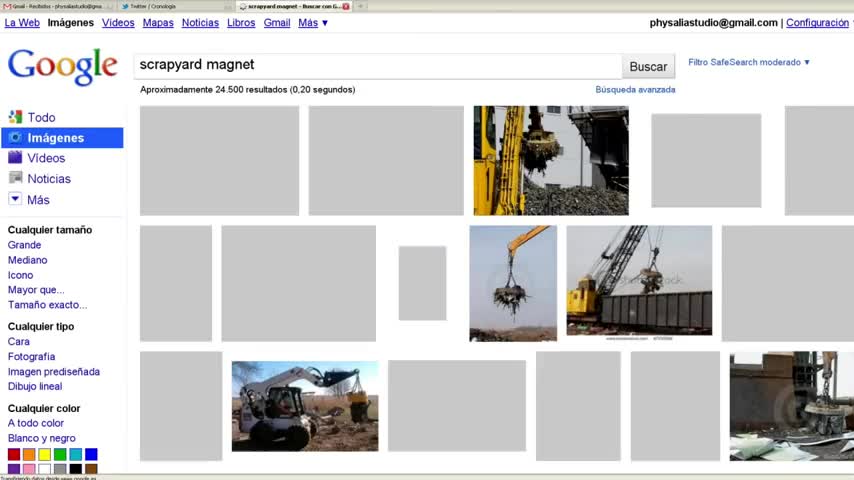Open the Más dropdown in top navigation
Image resolution: width=854 pixels, height=480 pixels.
click(x=313, y=23)
